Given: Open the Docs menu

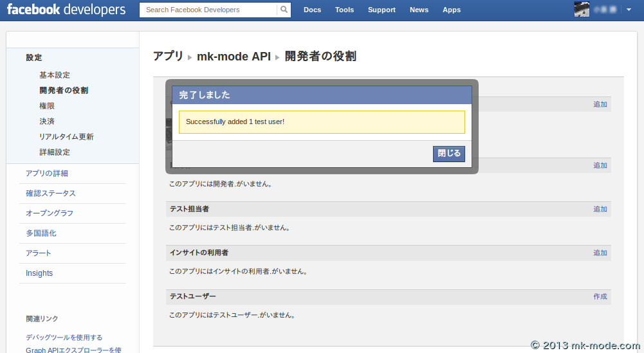Looking at the screenshot, I should click(312, 10).
